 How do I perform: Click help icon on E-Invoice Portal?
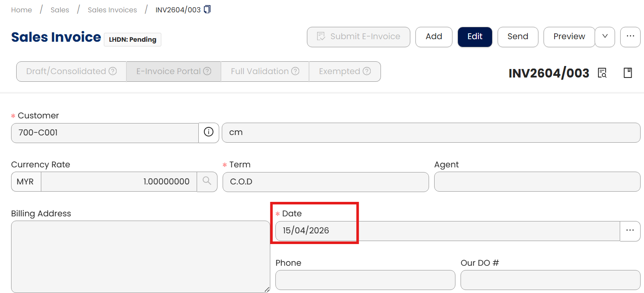click(207, 71)
